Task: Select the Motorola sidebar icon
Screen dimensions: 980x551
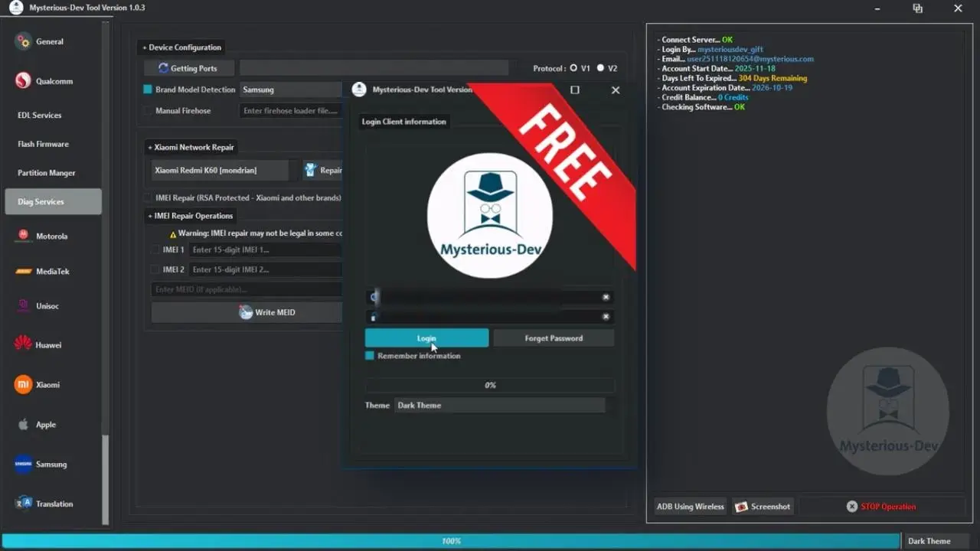Action: click(23, 236)
